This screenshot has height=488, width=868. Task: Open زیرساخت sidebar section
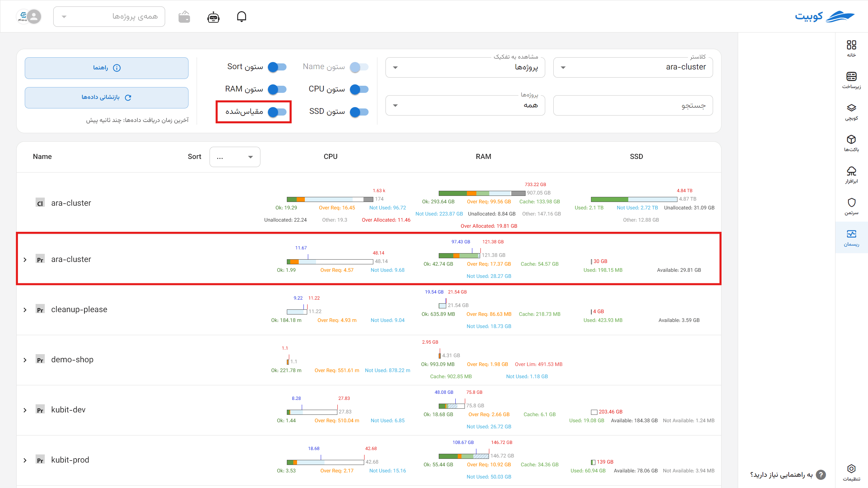[851, 80]
